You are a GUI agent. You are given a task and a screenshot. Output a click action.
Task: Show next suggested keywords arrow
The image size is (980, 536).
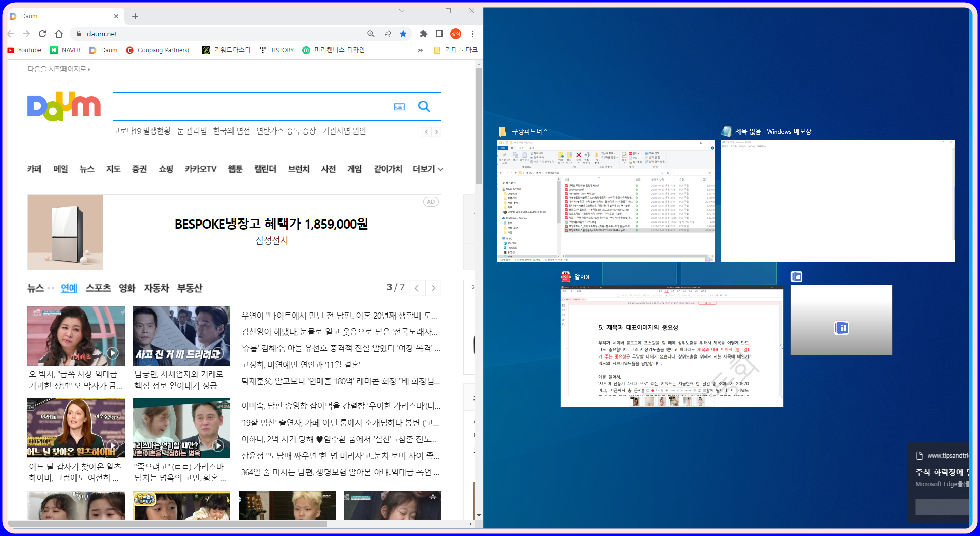(x=436, y=132)
